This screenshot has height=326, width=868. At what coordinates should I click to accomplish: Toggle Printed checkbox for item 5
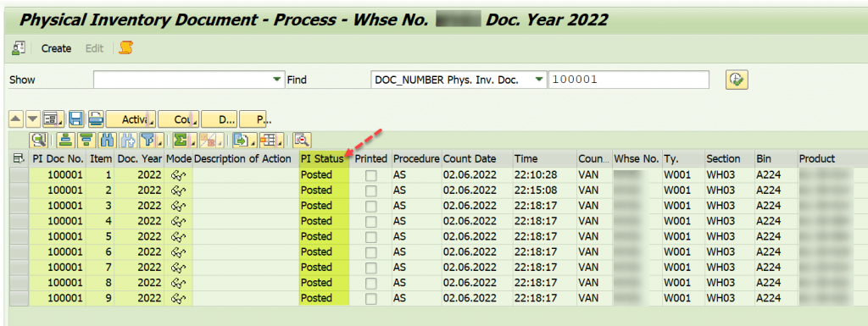click(371, 237)
